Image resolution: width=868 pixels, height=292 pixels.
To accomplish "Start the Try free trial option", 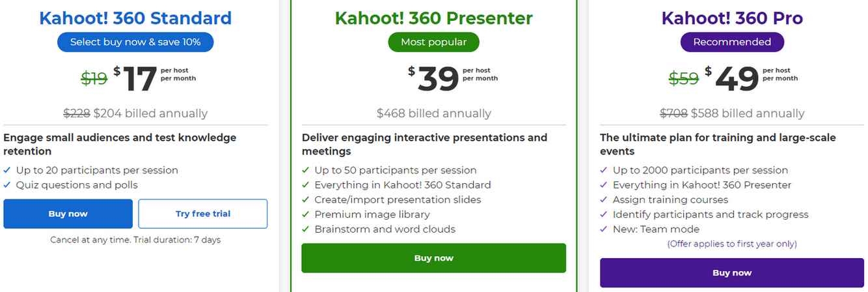I will tap(203, 214).
